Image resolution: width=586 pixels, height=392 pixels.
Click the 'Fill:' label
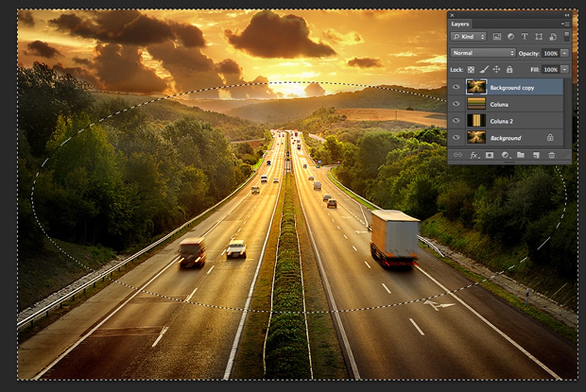(x=535, y=70)
